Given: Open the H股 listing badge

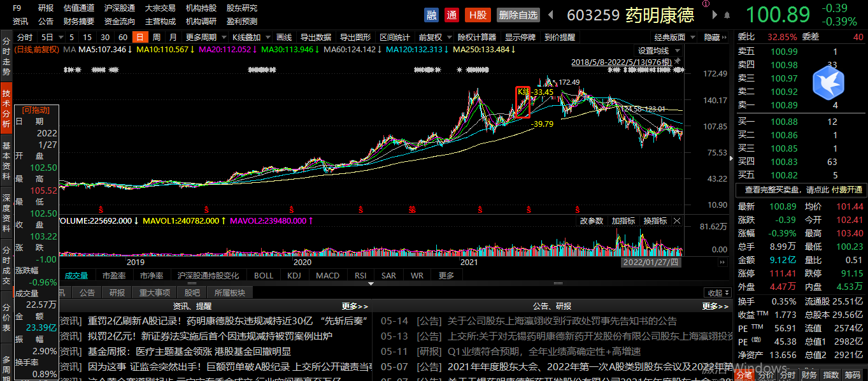Looking at the screenshot, I should pyautogui.click(x=478, y=15).
